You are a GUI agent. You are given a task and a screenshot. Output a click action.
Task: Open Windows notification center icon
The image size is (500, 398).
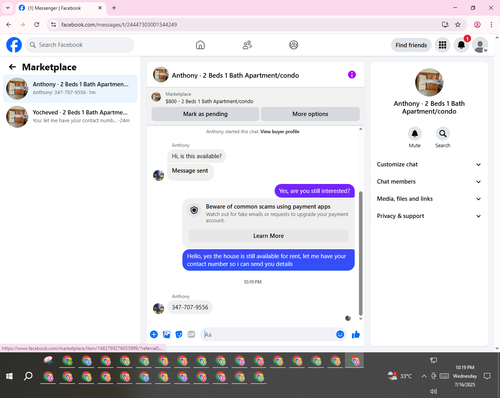pos(487,376)
